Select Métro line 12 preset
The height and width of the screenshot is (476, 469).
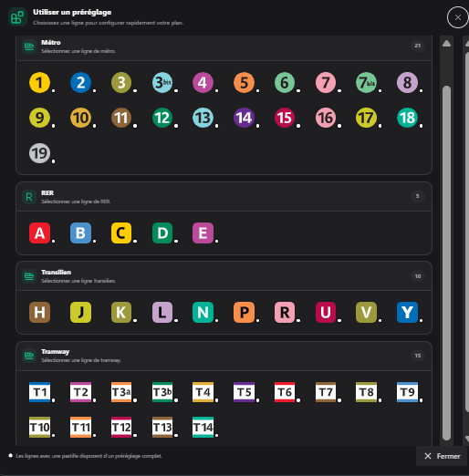[162, 118]
